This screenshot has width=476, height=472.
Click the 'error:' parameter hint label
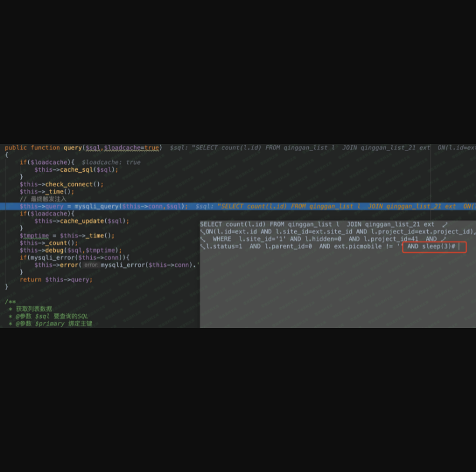coord(90,265)
